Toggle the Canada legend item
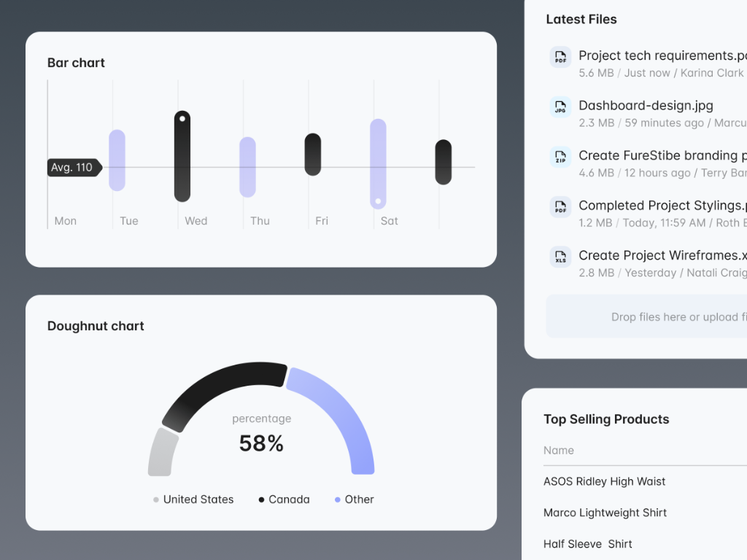This screenshot has height=560, width=747. tap(285, 499)
